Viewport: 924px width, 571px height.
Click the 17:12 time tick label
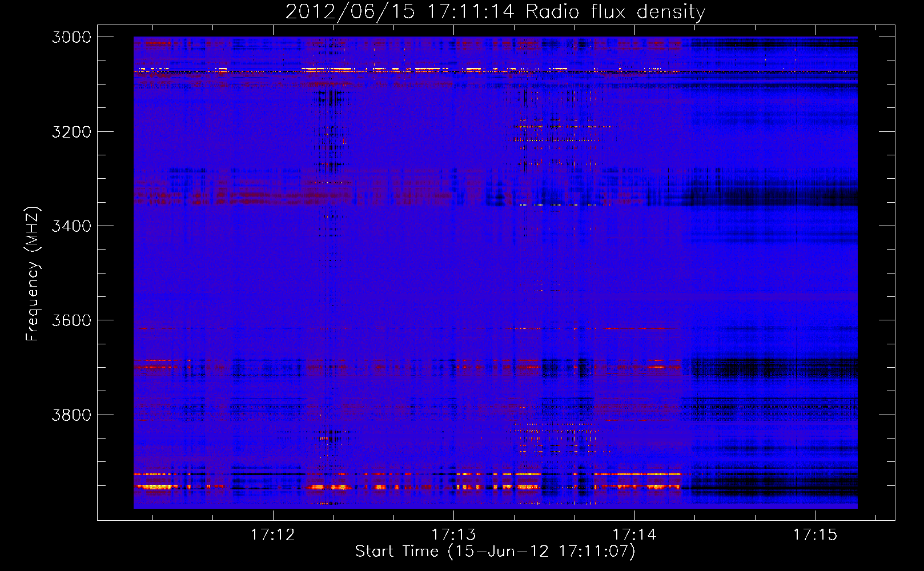273,534
